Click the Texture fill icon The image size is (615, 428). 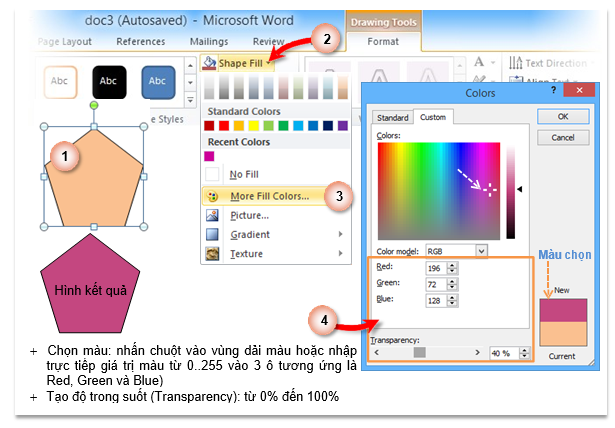[212, 253]
